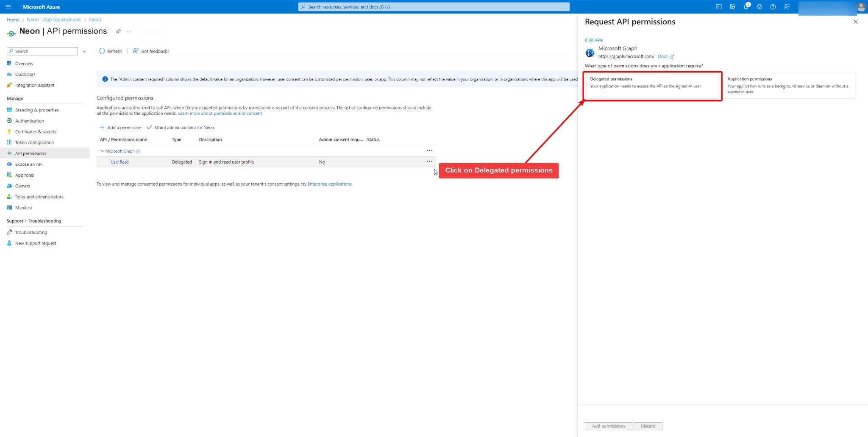Click Grant admin consent for Neon
Image resolution: width=868 pixels, height=437 pixels.
[x=181, y=128]
